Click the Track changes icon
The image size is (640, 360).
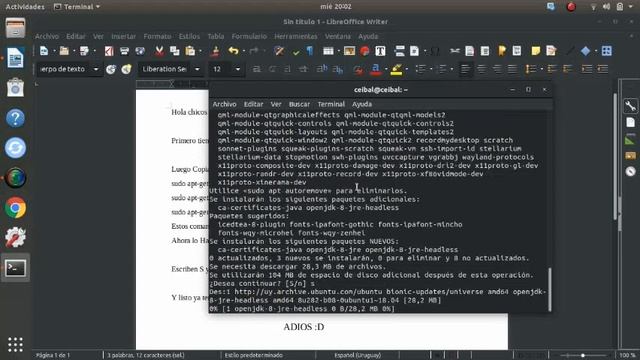[551, 51]
